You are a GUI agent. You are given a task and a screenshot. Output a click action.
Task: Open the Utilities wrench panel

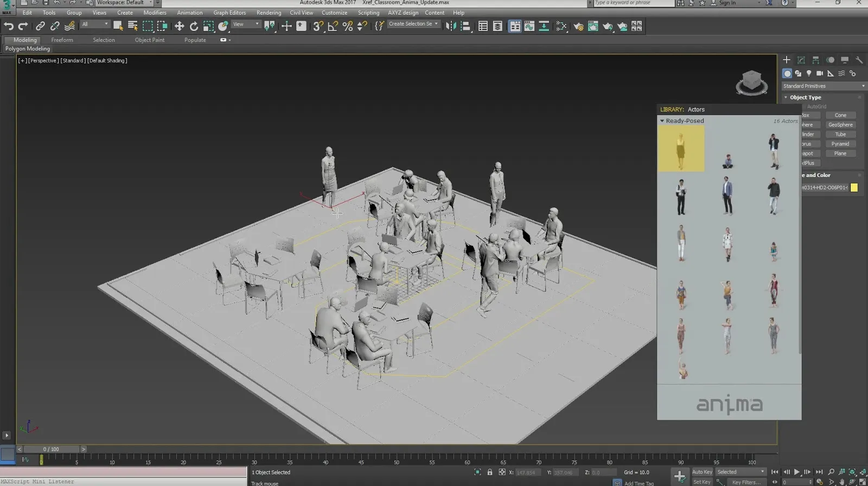click(x=859, y=60)
